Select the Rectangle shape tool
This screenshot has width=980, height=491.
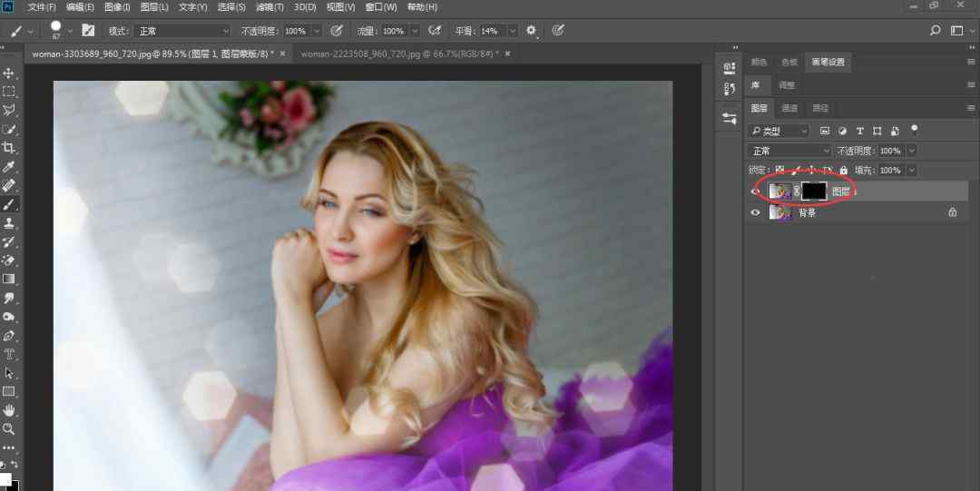pos(9,392)
